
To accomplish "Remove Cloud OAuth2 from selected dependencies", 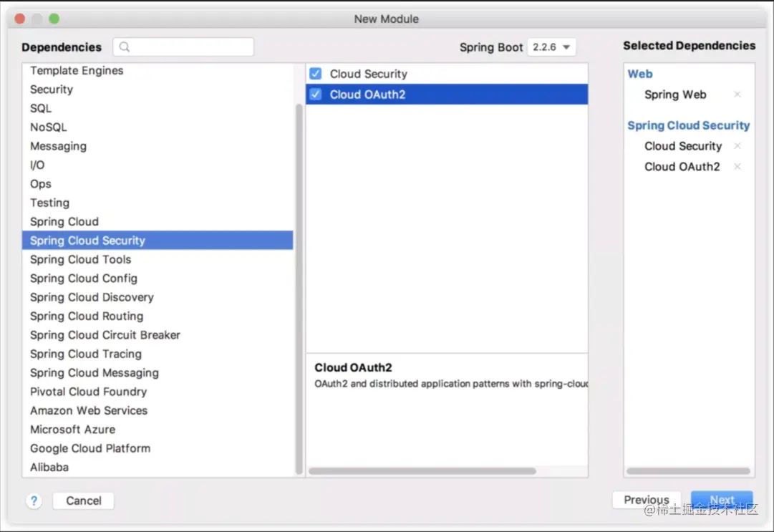I will (x=737, y=166).
